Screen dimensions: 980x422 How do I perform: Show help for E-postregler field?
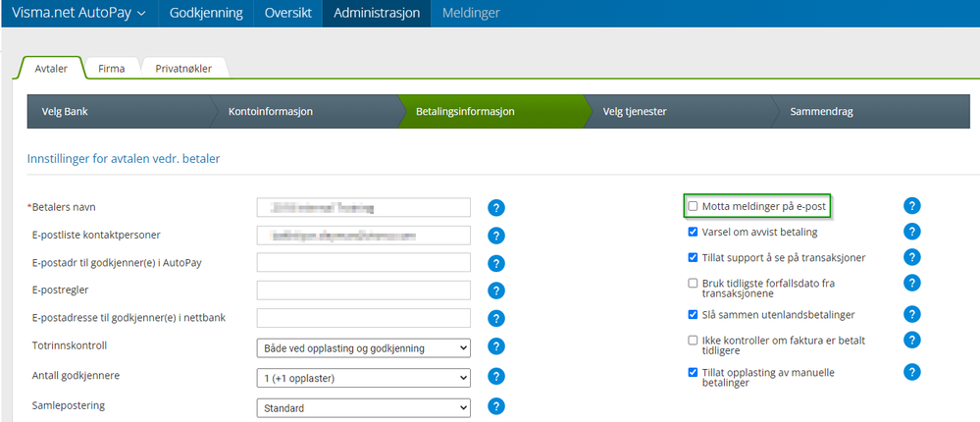[495, 290]
